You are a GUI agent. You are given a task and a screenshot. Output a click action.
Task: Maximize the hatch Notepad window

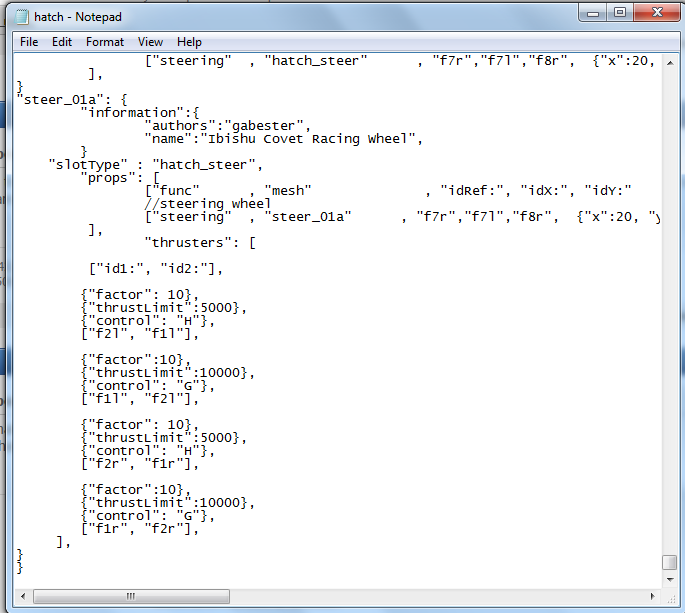pyautogui.click(x=620, y=12)
